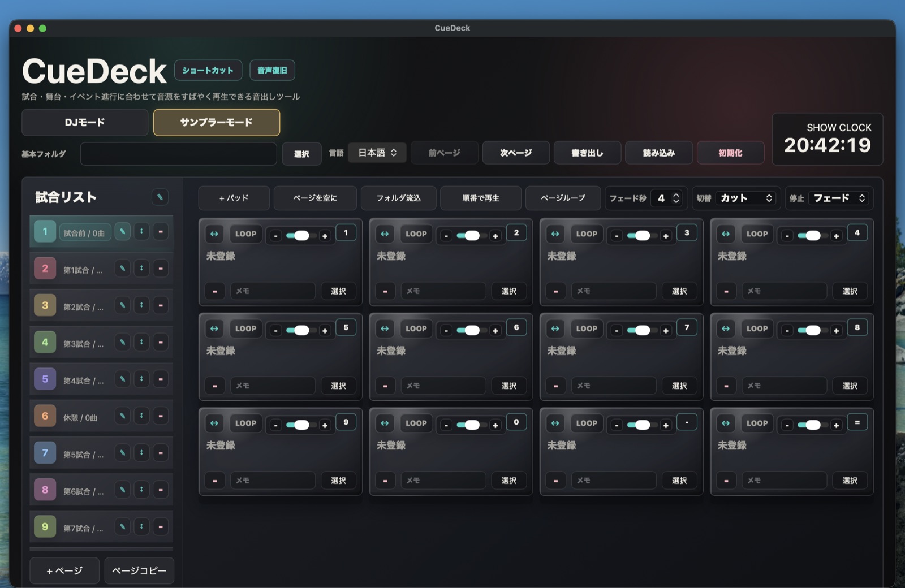Screen dimensions: 905x588
Task: Click the swap arrows icon on pad 1
Action: pyautogui.click(x=214, y=234)
